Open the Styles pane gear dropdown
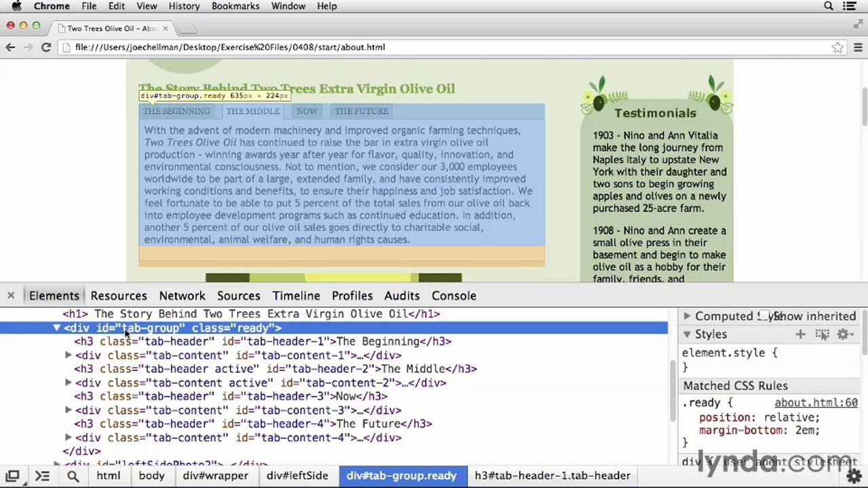 (845, 334)
